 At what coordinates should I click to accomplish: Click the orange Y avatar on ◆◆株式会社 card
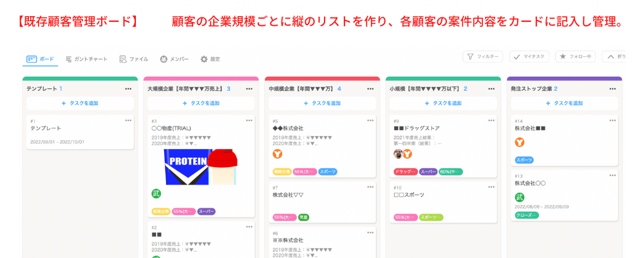click(278, 154)
